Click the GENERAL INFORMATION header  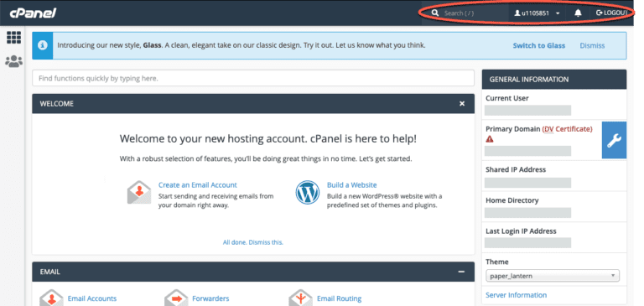529,80
